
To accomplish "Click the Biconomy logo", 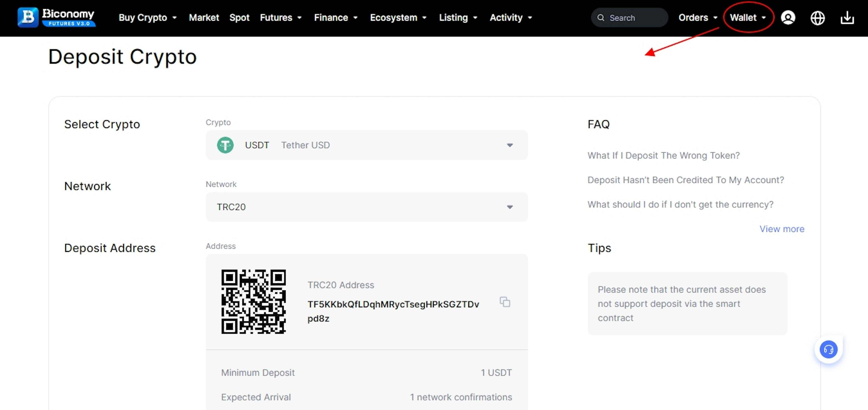I will point(57,17).
